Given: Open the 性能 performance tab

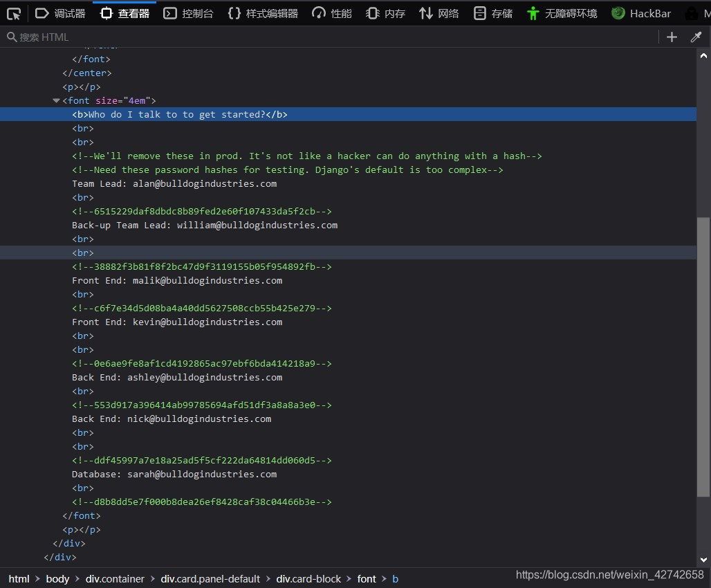Looking at the screenshot, I should coord(332,14).
